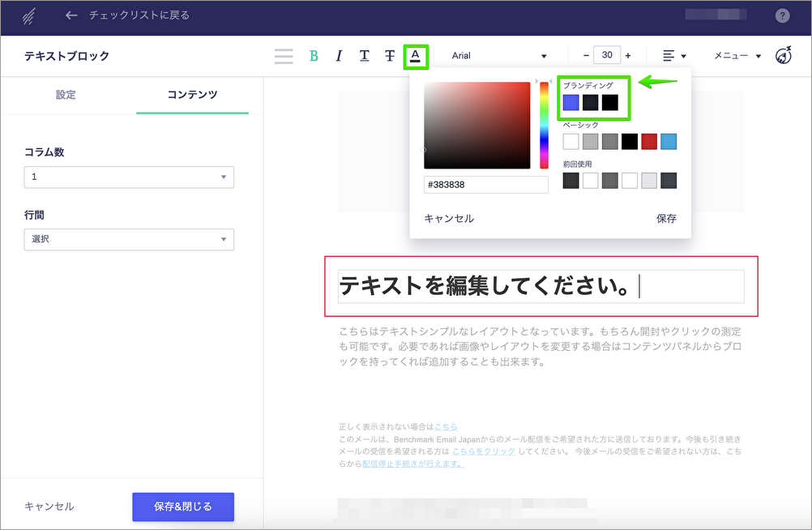Open the Arial font family dropdown

[498, 56]
